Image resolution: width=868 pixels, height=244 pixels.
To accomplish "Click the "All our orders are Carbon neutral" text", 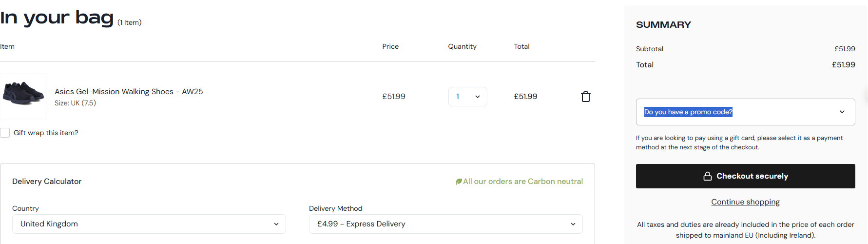I will [522, 182].
